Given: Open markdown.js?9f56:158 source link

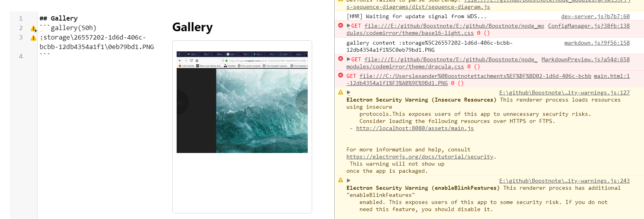Looking at the screenshot, I should click(x=597, y=43).
